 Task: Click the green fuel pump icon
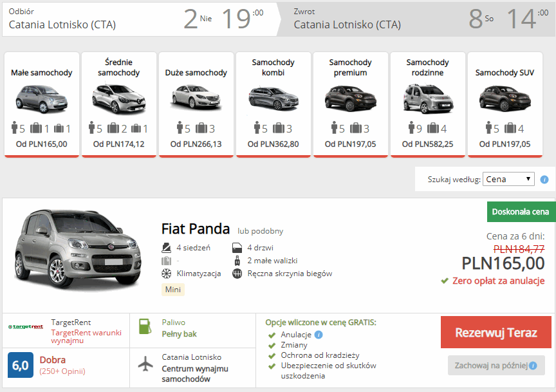(x=145, y=326)
